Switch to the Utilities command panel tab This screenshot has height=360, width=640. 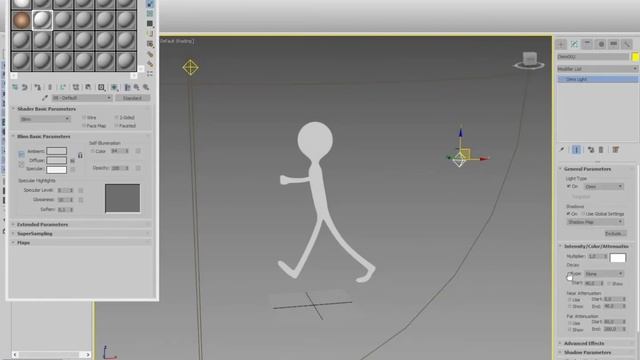pos(627,44)
